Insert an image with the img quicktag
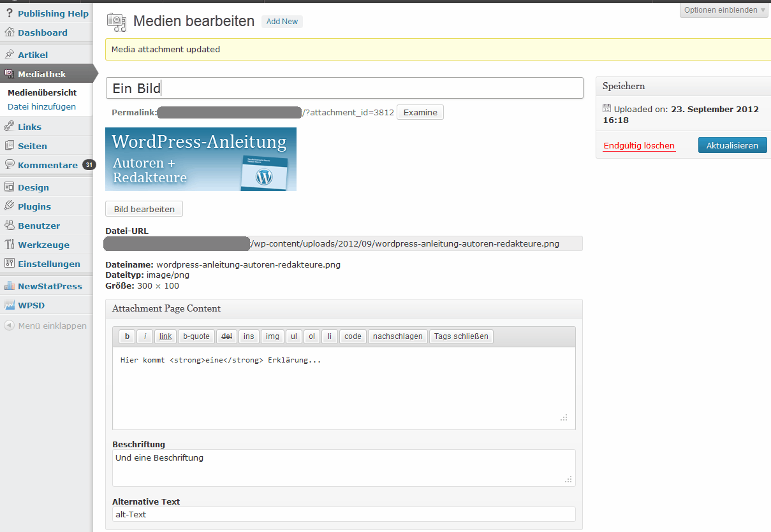The image size is (771, 532). [x=272, y=336]
